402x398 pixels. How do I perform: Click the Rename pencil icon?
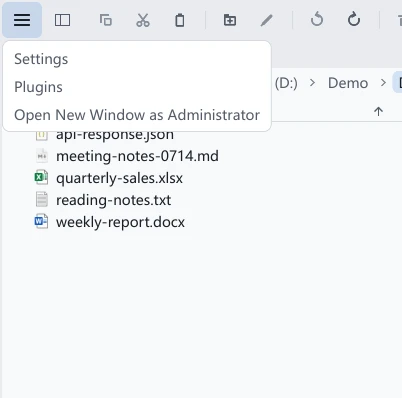pyautogui.click(x=267, y=20)
